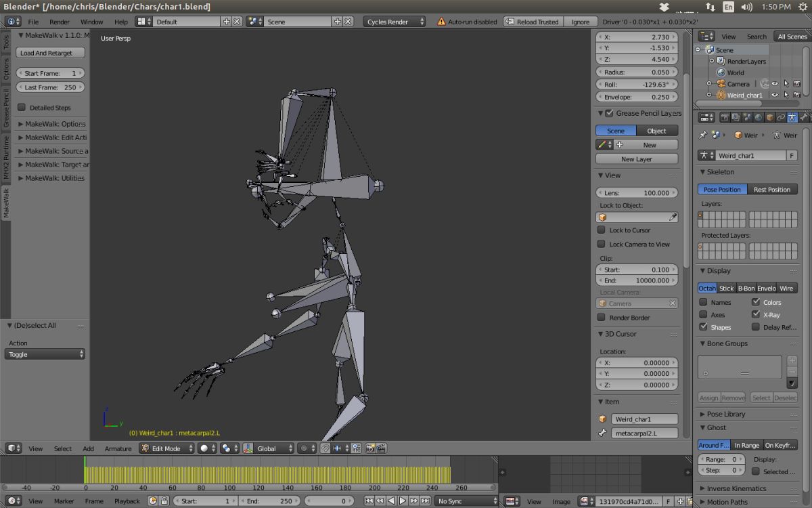Click the eyedropper in Lock to Object
The height and width of the screenshot is (508, 812).
pyautogui.click(x=673, y=217)
